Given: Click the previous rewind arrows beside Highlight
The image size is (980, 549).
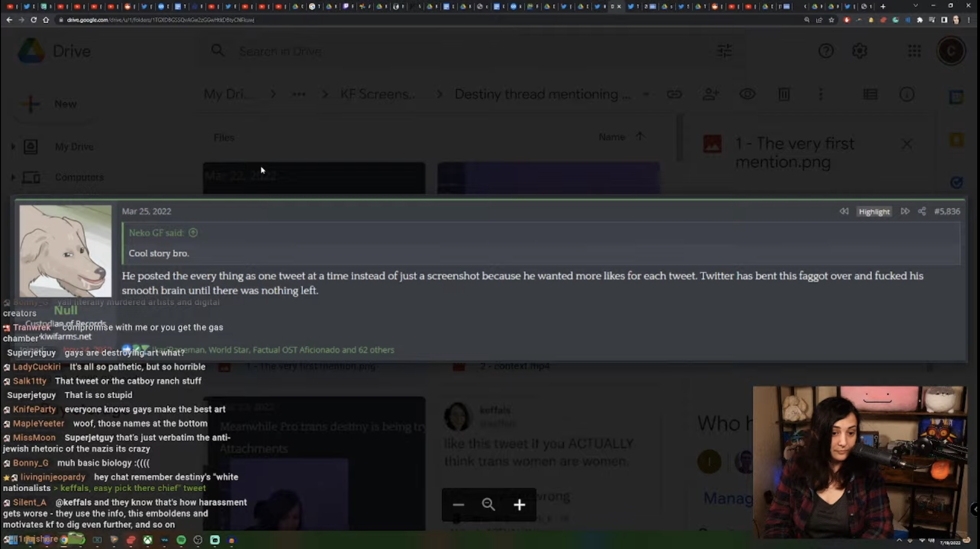Looking at the screenshot, I should pyautogui.click(x=844, y=211).
